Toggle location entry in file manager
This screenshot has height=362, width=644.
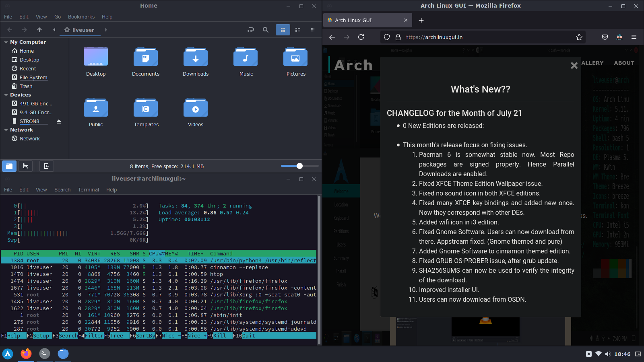coord(251,30)
